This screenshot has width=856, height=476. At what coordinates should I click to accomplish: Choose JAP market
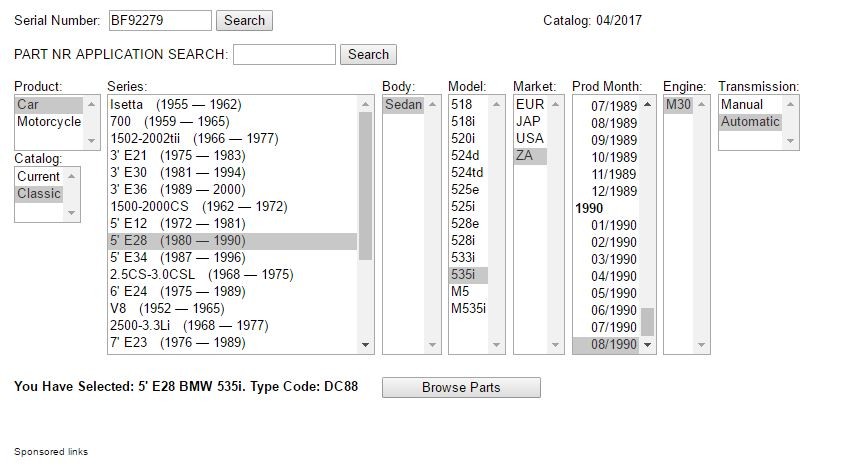530,121
